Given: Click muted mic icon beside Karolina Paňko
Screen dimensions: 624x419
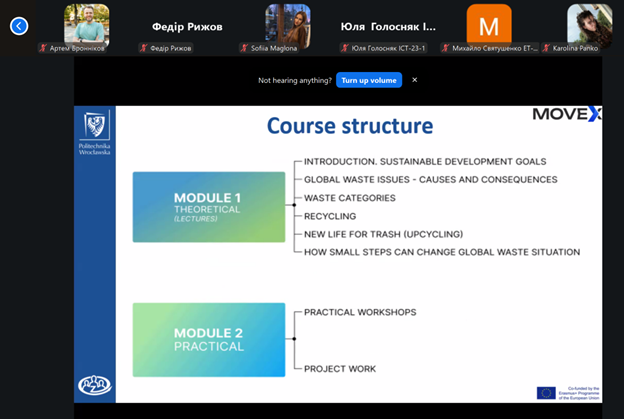Looking at the screenshot, I should [x=546, y=48].
